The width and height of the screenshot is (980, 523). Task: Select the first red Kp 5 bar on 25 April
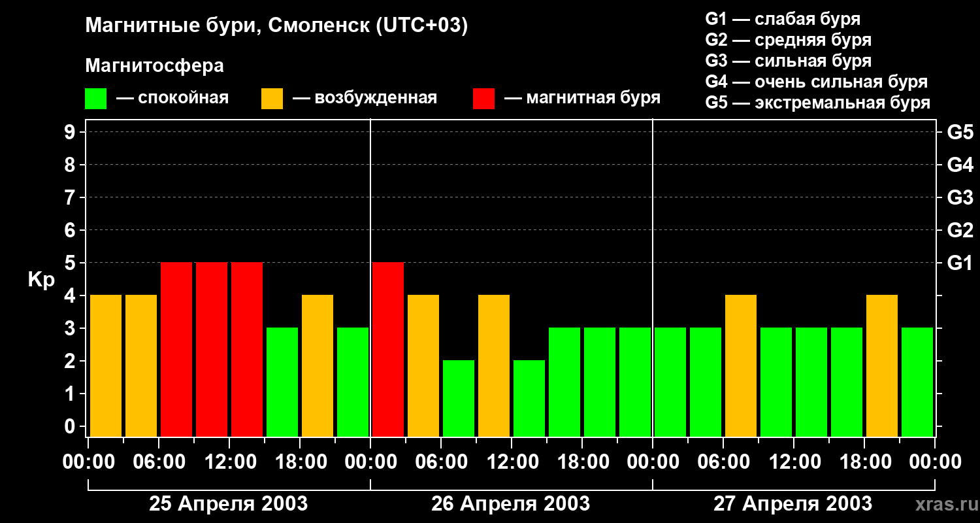click(176, 349)
